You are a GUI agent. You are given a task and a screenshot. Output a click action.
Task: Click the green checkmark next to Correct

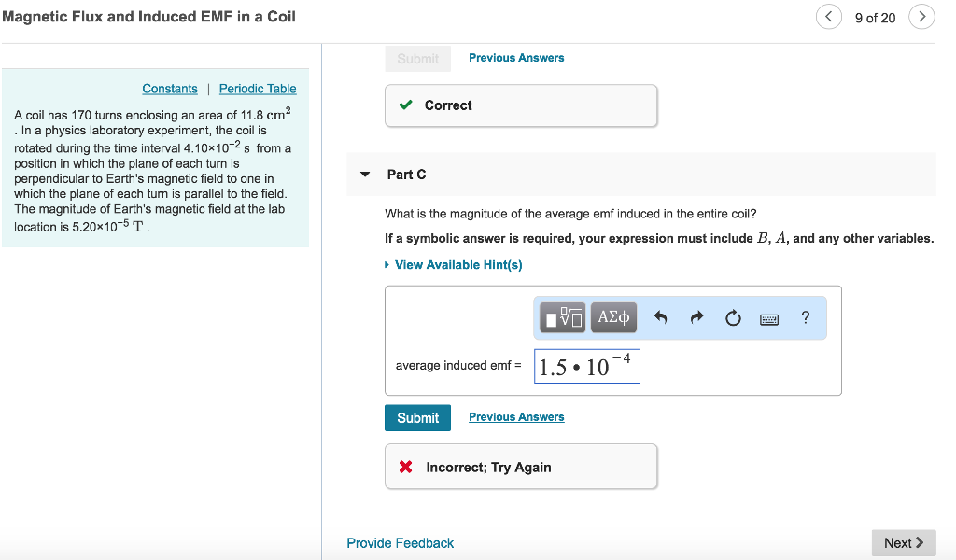[403, 105]
